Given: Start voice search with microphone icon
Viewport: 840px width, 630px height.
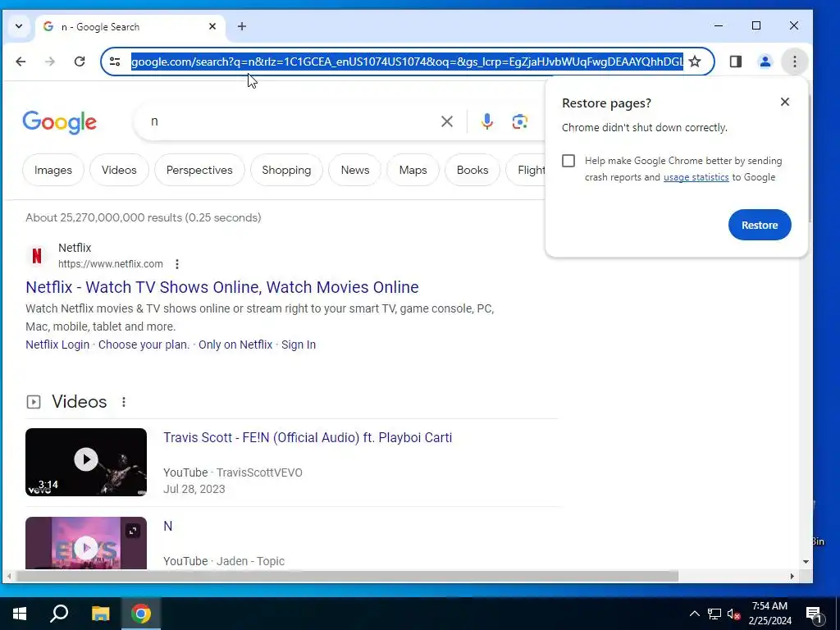Looking at the screenshot, I should (486, 121).
